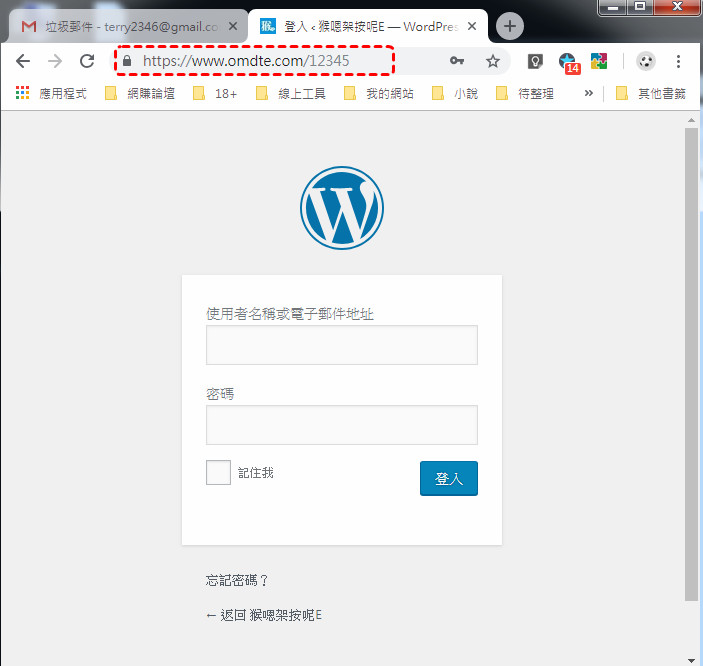Expand the hidden bookmarks chevron

point(588,93)
